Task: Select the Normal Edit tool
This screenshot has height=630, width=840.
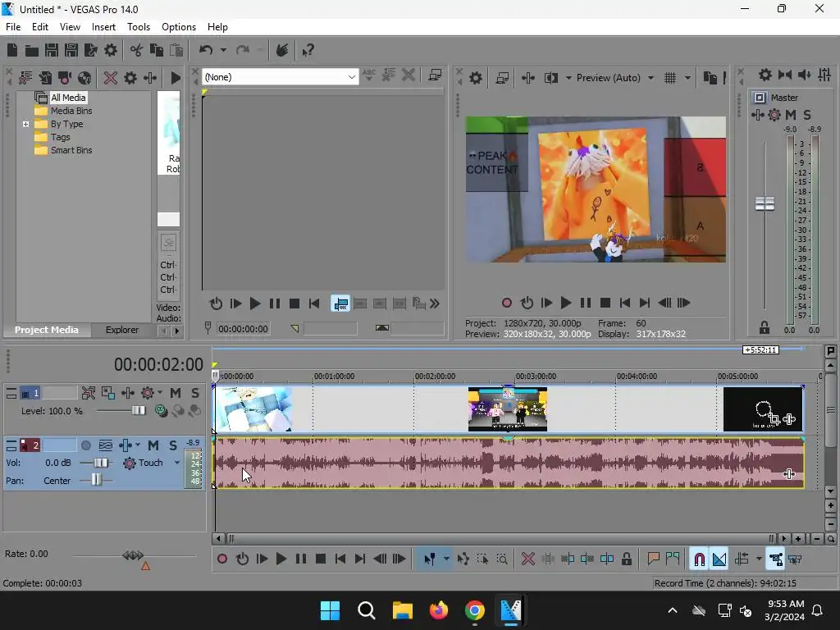Action: 430,559
